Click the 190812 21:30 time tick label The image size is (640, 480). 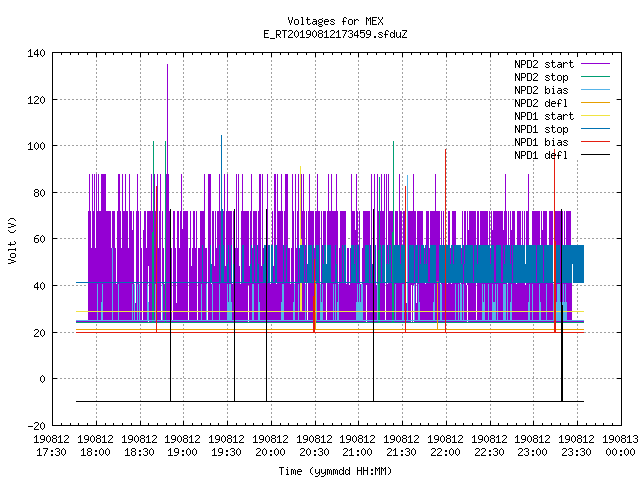[402, 446]
